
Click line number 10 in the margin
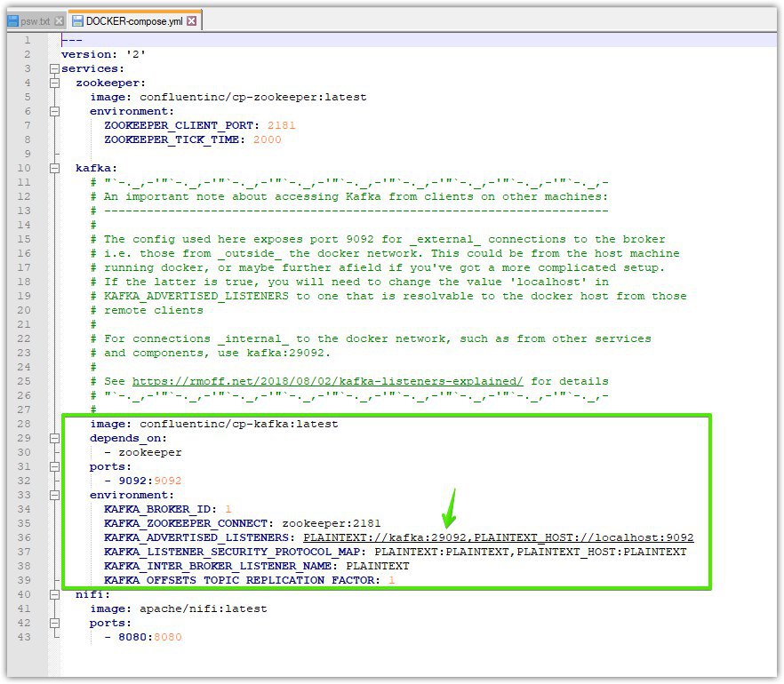(24, 169)
